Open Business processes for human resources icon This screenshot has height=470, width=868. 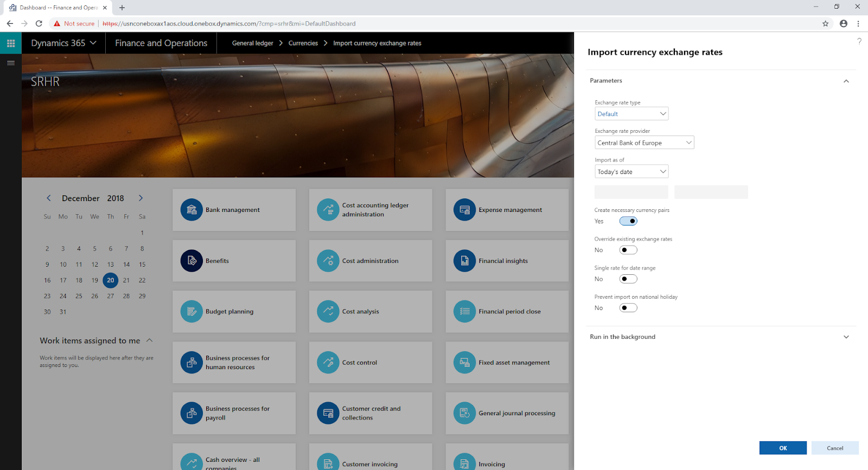click(x=192, y=363)
